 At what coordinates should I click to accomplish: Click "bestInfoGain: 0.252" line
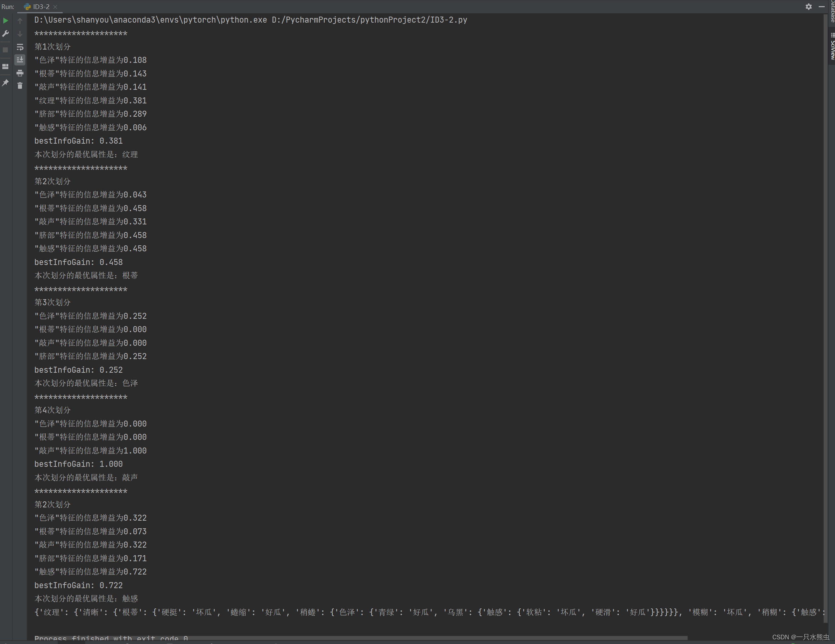coord(79,370)
